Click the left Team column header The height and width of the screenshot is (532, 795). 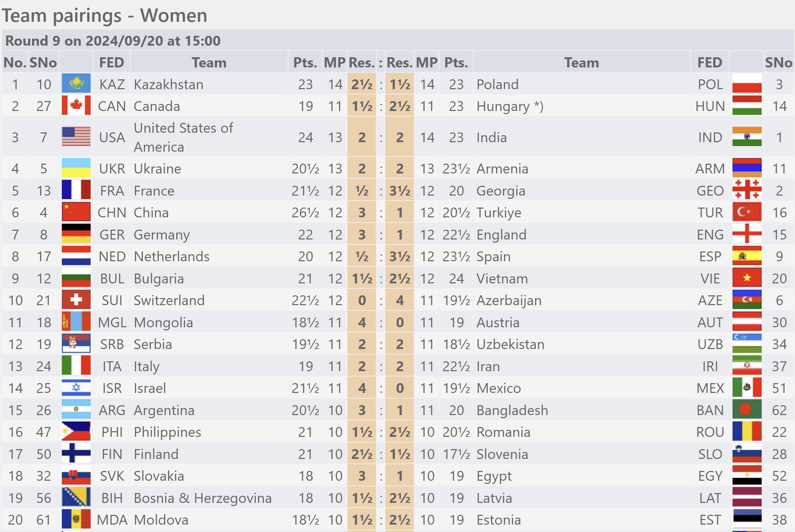[209, 63]
